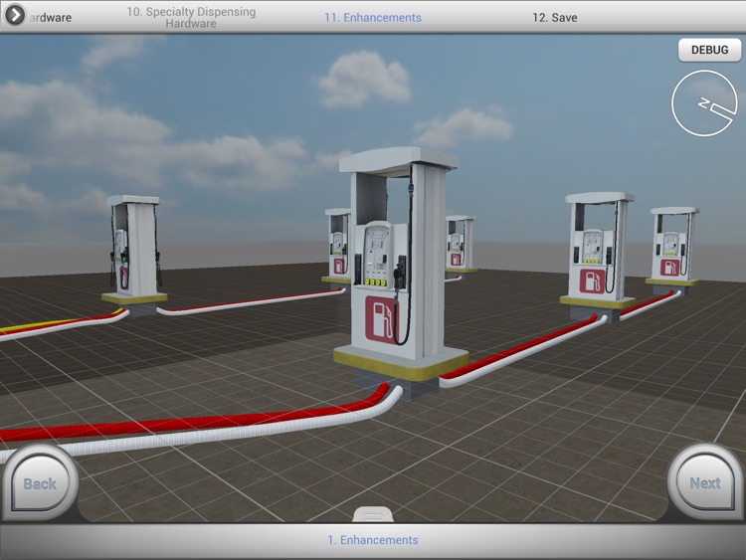Viewport: 746px width, 560px height.
Task: Select the 1. Enhancements sub-step label
Action: point(373,540)
